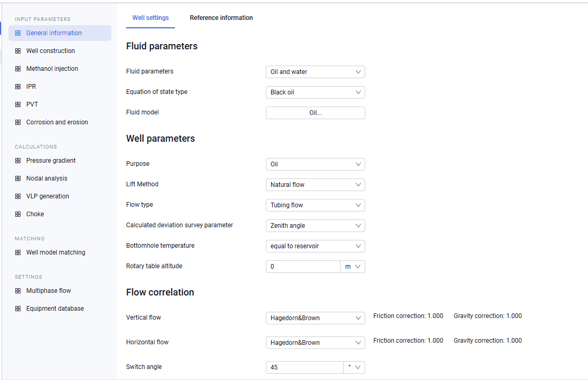Click the grid icon beside Well construction

coord(18,51)
